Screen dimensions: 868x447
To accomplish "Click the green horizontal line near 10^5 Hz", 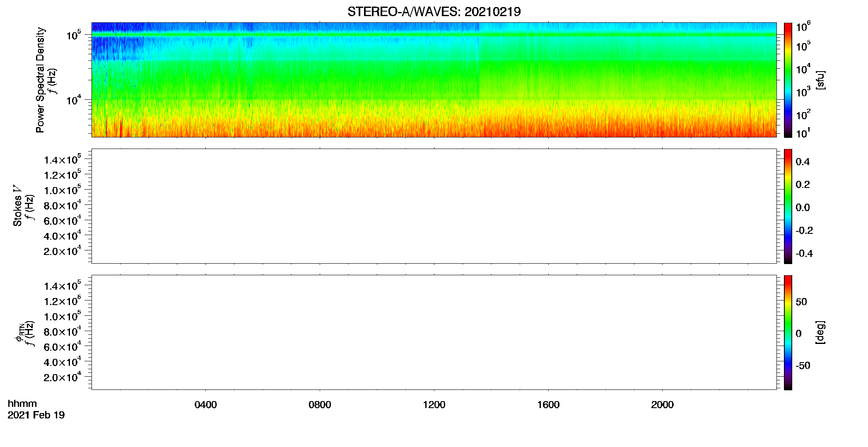I will pos(434,35).
